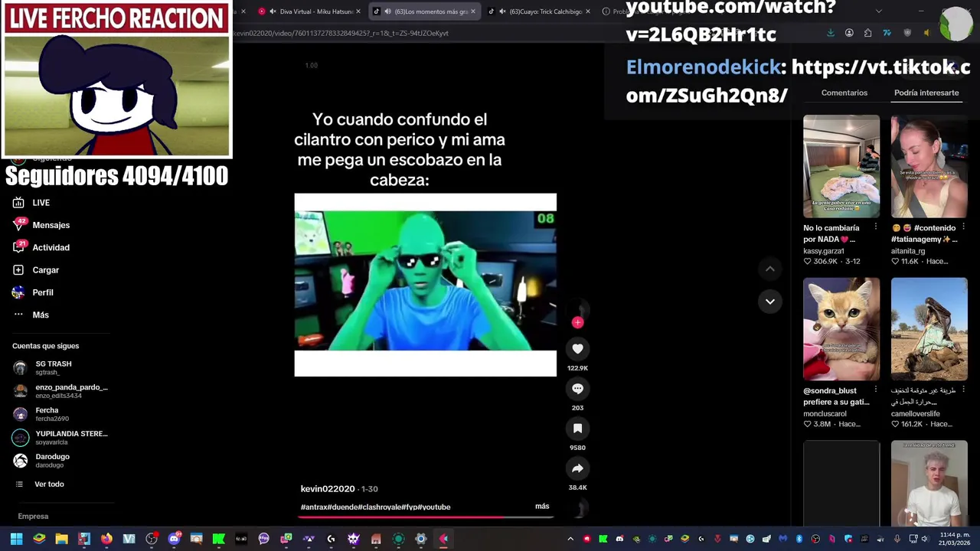Follow creator with red plus badge

pyautogui.click(x=577, y=322)
